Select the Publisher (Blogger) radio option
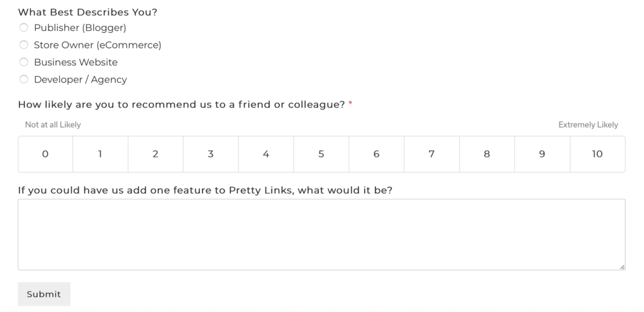 (24, 28)
